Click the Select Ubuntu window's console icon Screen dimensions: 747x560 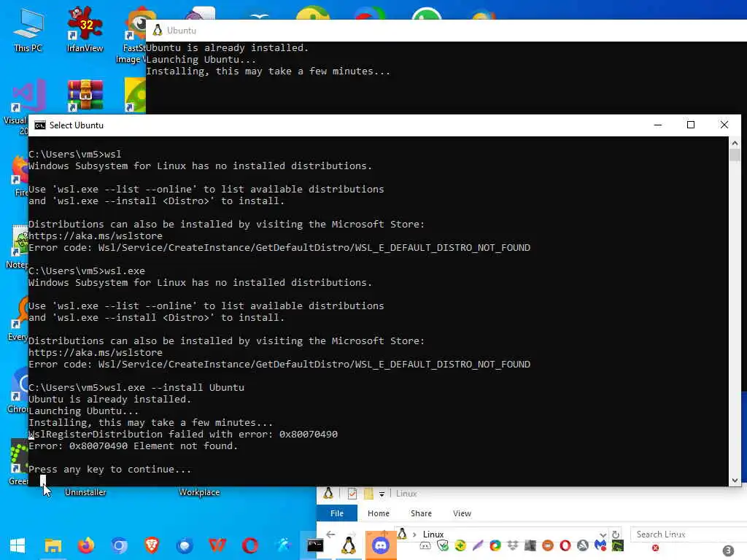(40, 125)
